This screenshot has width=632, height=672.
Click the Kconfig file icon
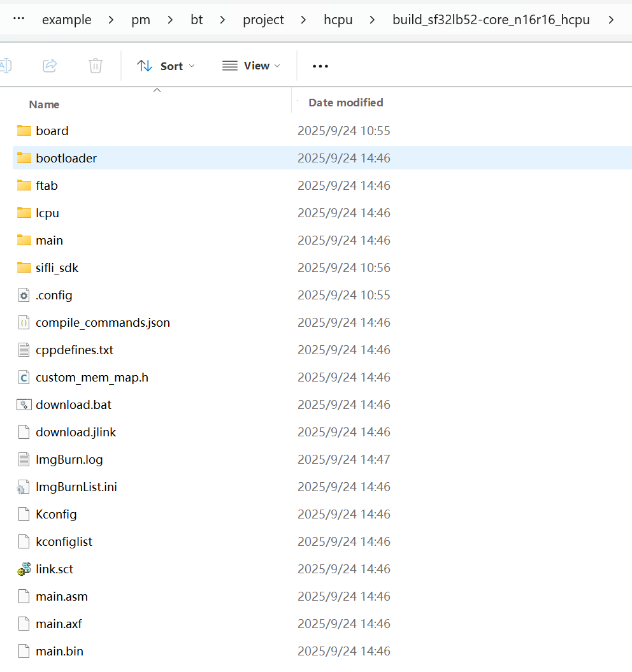click(24, 514)
